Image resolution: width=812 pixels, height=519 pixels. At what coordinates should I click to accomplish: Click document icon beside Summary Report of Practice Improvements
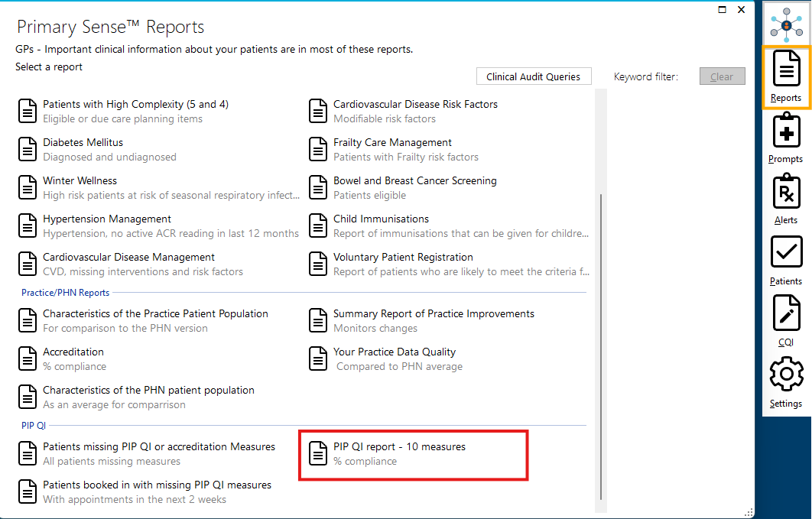[318, 321]
